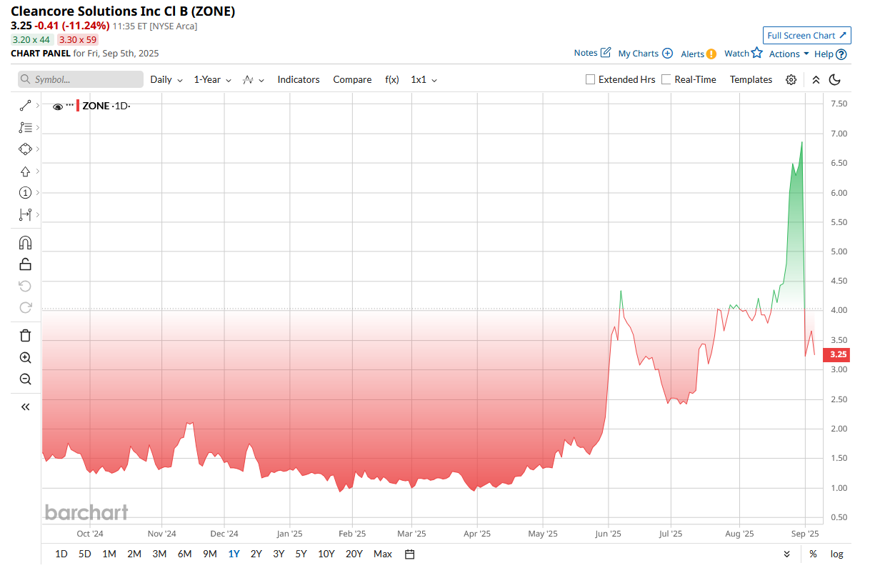The height and width of the screenshot is (588, 870).
Task: Select the 1D range
Action: pyautogui.click(x=61, y=554)
